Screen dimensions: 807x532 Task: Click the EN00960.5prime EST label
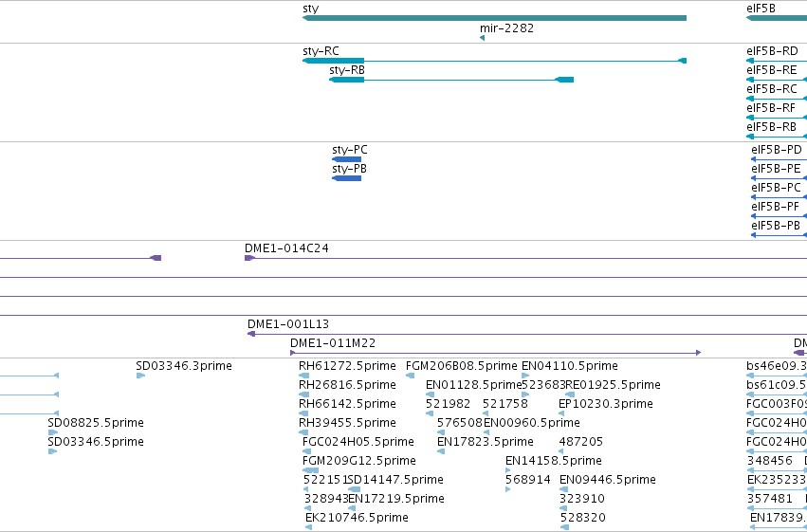pyautogui.click(x=532, y=423)
